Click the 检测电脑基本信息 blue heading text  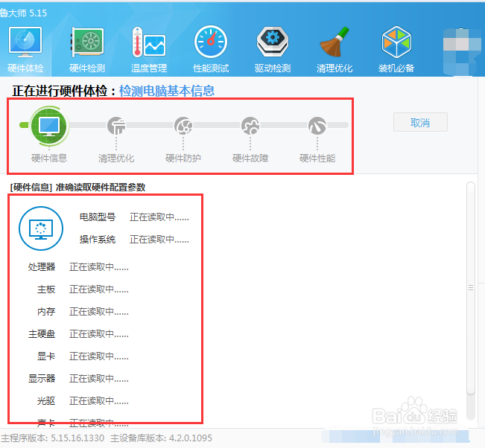(167, 91)
